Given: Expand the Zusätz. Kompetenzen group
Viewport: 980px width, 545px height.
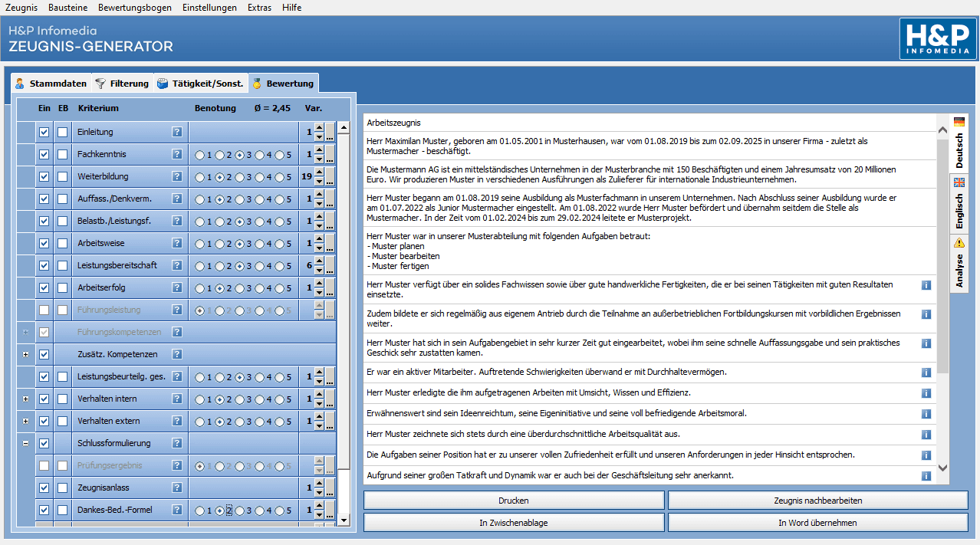Looking at the screenshot, I should 26,354.
